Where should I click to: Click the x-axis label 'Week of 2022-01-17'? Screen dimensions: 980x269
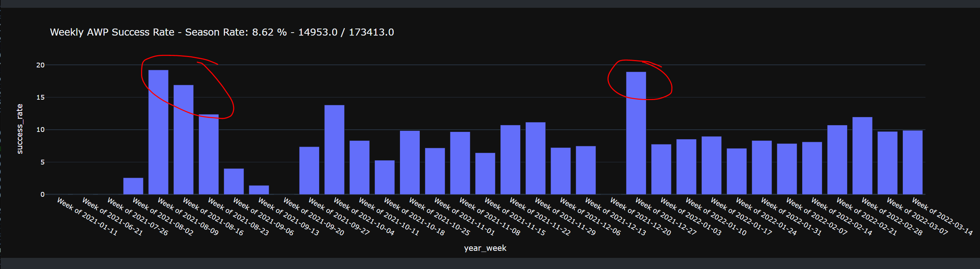point(741,216)
